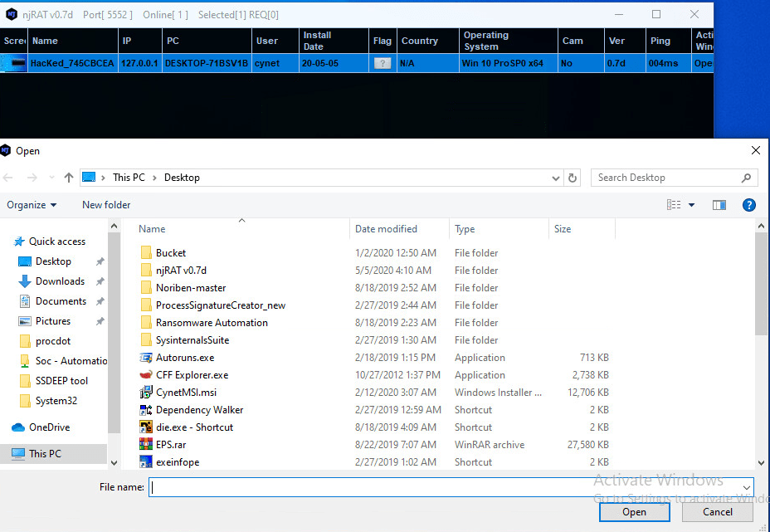Refresh the Desktop folder listing
The image size is (770, 532).
click(x=572, y=178)
